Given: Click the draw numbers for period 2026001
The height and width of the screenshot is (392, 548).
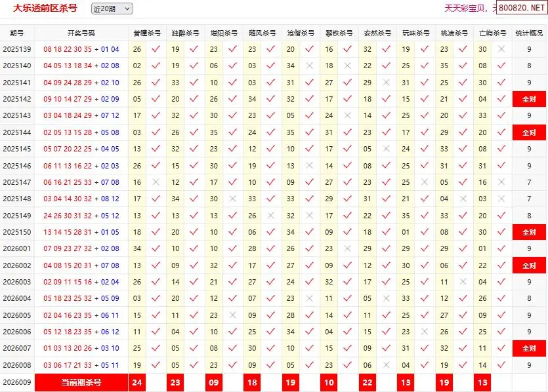Looking at the screenshot, I should tap(81, 248).
